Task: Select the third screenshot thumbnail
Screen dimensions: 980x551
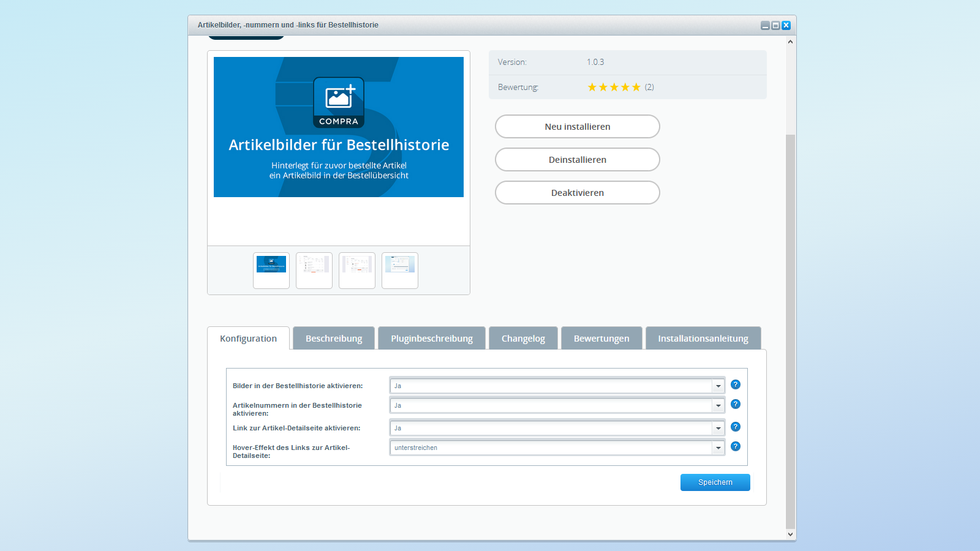Action: pyautogui.click(x=357, y=271)
